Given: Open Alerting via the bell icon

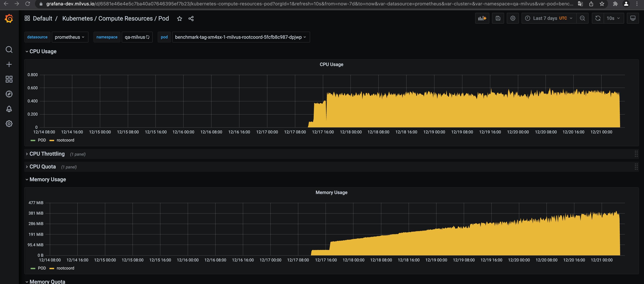Looking at the screenshot, I should pyautogui.click(x=9, y=109).
